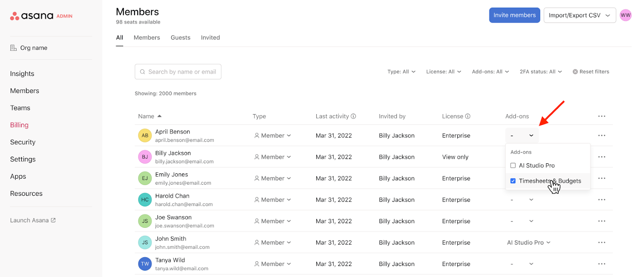Click the License column info icon
The image size is (644, 277).
coord(468,116)
